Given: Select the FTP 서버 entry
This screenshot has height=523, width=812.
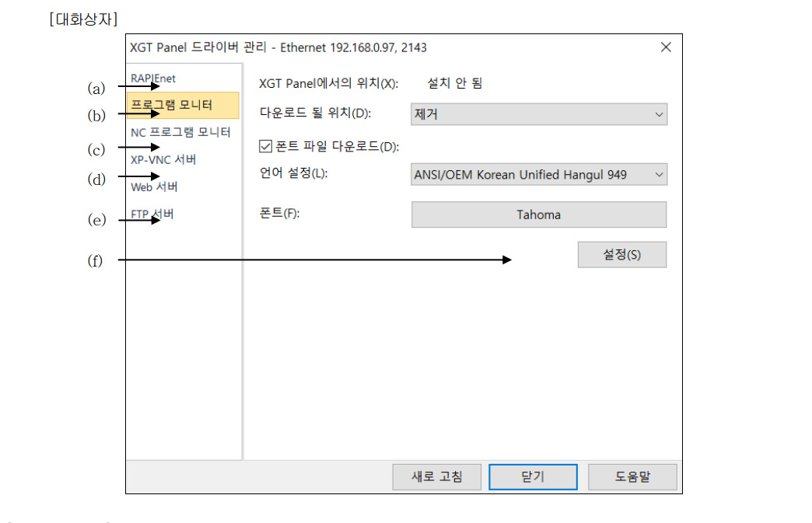Looking at the screenshot, I should pyautogui.click(x=152, y=214).
